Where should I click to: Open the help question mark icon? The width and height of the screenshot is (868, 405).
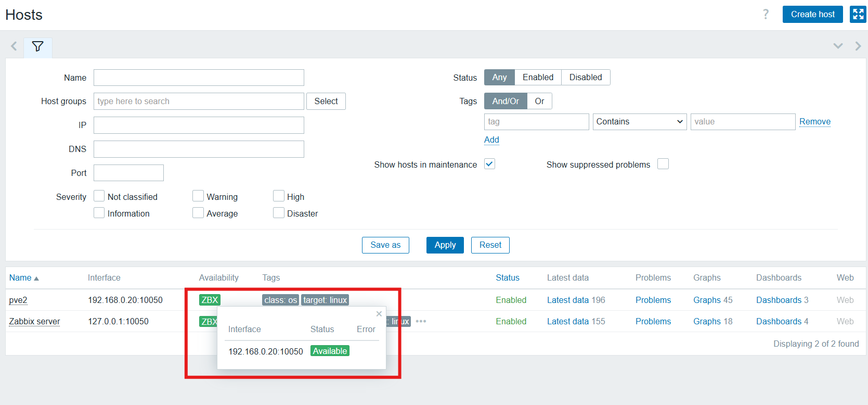766,14
